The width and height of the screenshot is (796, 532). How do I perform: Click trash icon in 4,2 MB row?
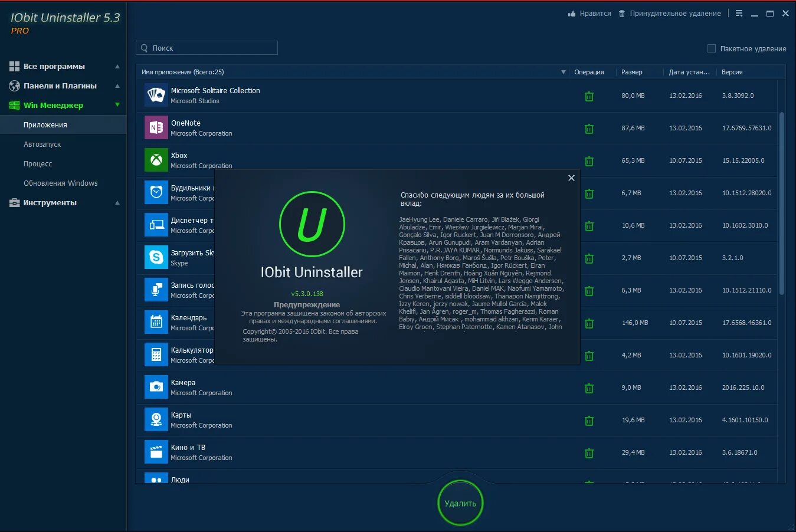(x=589, y=356)
